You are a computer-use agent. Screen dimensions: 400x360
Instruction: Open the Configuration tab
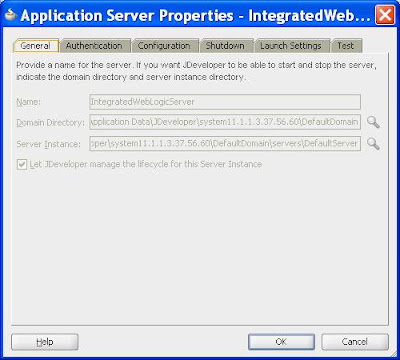point(164,46)
